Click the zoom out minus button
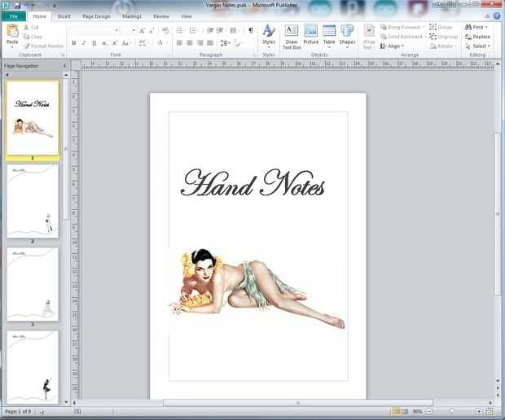 (429, 411)
